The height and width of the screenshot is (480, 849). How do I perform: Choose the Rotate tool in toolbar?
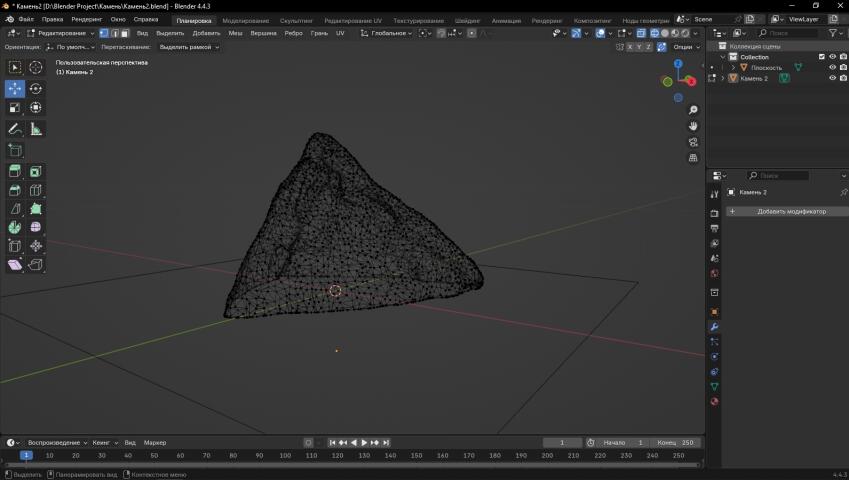[36, 88]
